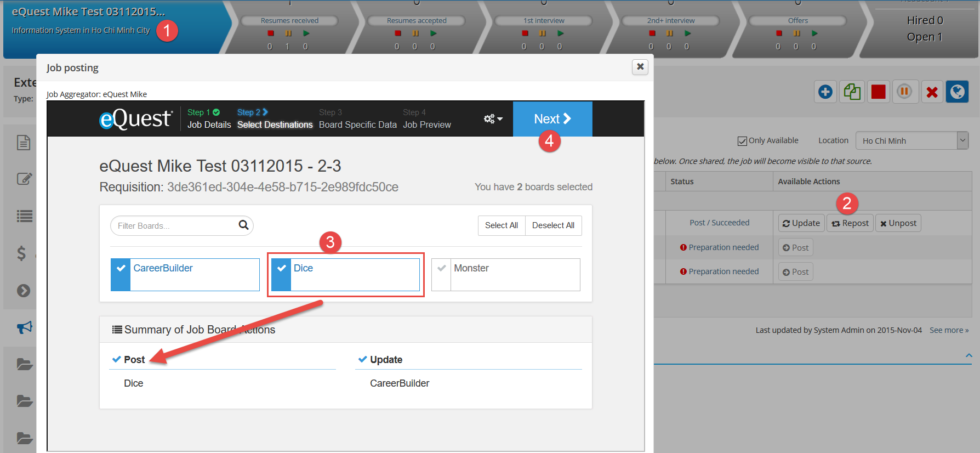Click green play under 1st interview
Screen dimensions: 980x453
(x=561, y=33)
